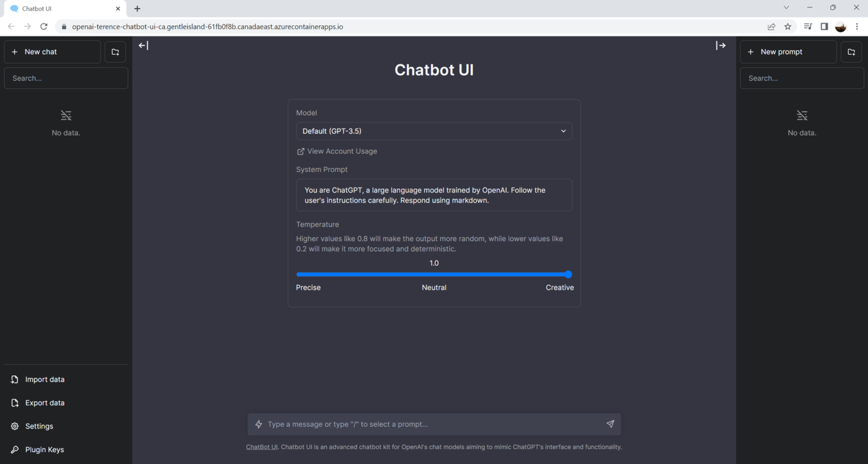868x464 pixels.
Task: Click the address bar URL
Action: 207,27
